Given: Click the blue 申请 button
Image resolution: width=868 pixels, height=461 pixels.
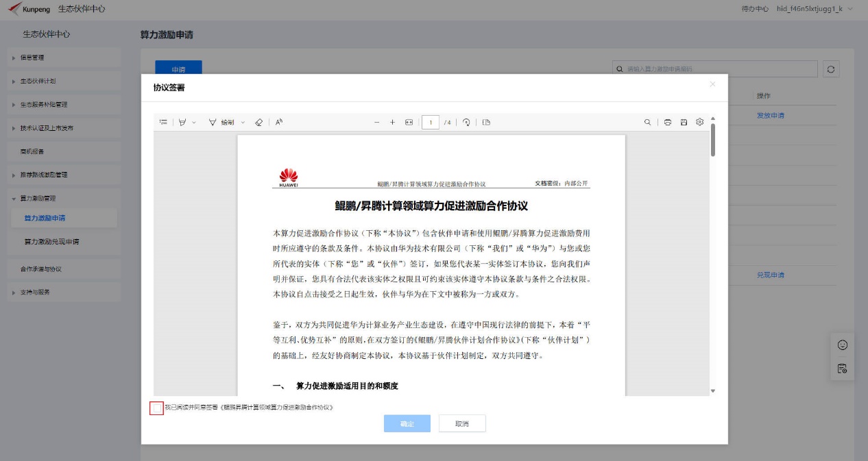Looking at the screenshot, I should tap(178, 69).
